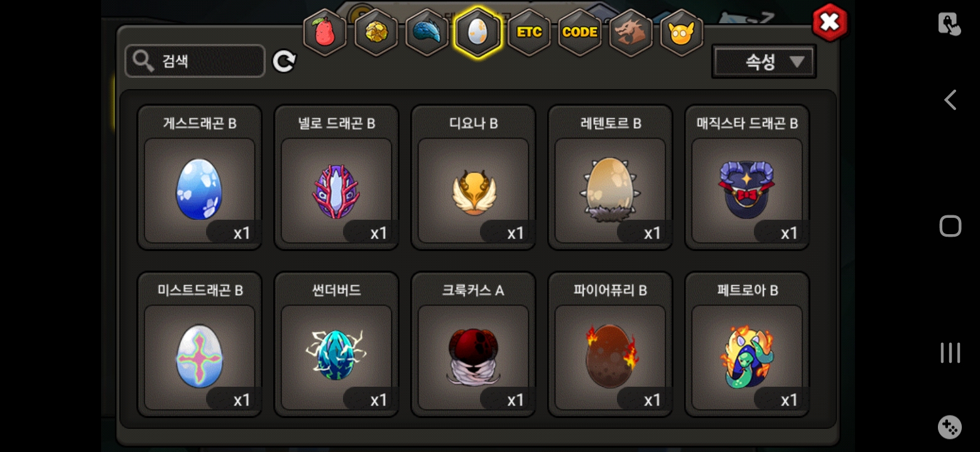
Task: Select the brown dragon head tab
Action: 631,33
